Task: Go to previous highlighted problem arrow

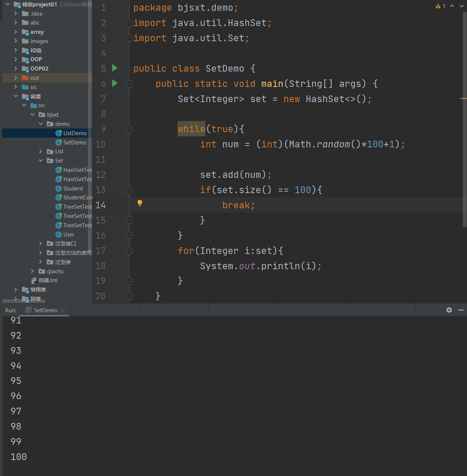Action: (452, 6)
